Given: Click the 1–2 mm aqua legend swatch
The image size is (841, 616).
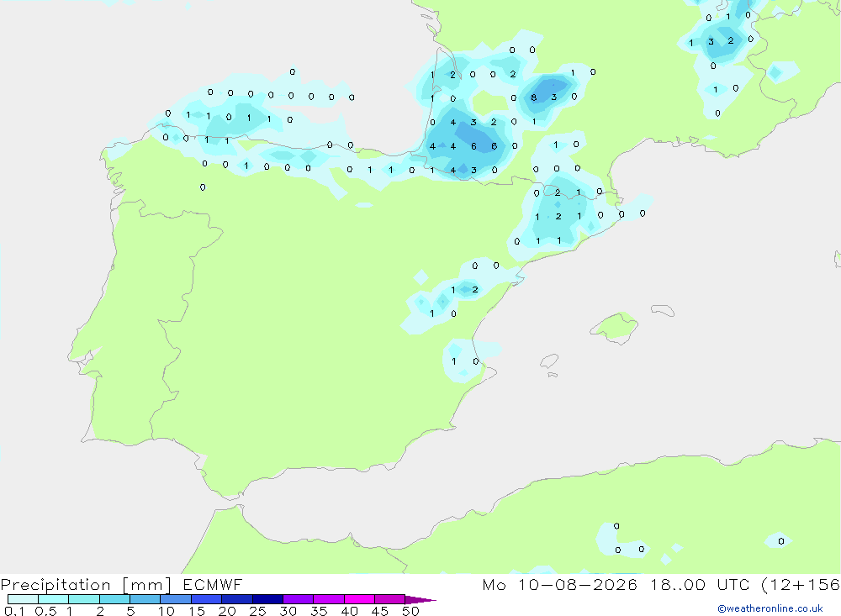Looking at the screenshot, I should point(84,599).
